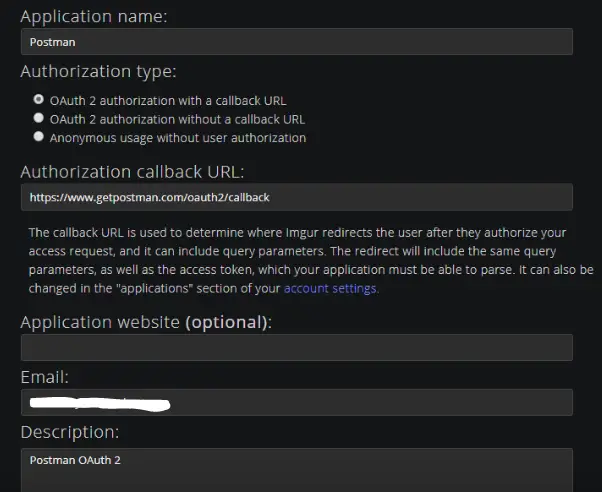Viewport: 602px width, 492px height.
Task: Click the 'Application website (optional):' label
Action: [146, 322]
